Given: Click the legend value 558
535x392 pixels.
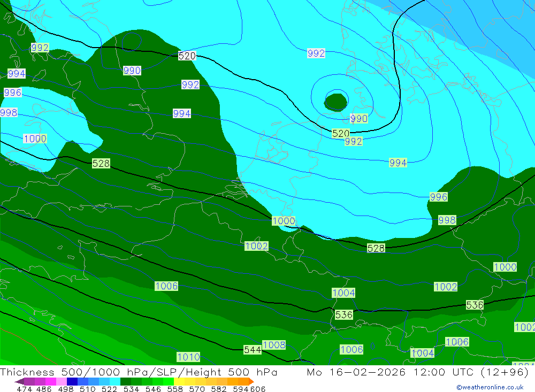Looking at the screenshot, I should point(175,389).
